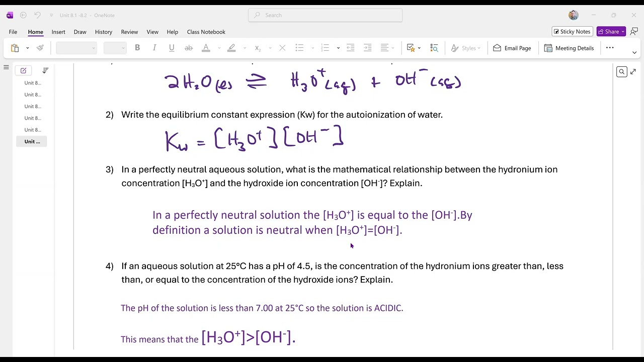The image size is (644, 362).
Task: Switch to the View tab
Action: (152, 32)
